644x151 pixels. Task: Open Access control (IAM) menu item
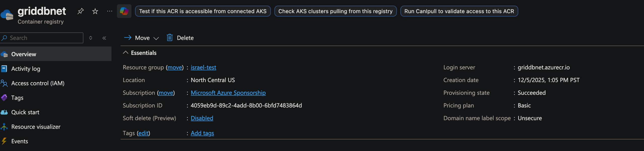38,83
